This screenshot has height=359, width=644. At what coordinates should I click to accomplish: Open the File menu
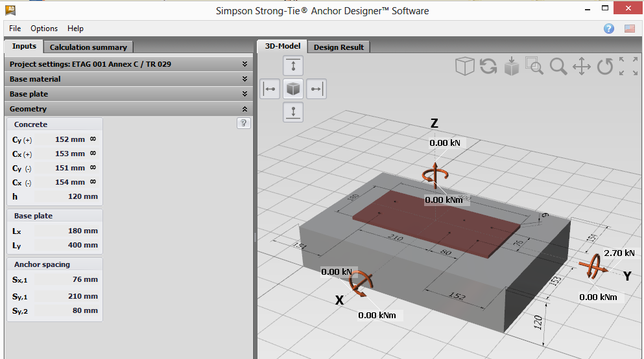(15, 29)
